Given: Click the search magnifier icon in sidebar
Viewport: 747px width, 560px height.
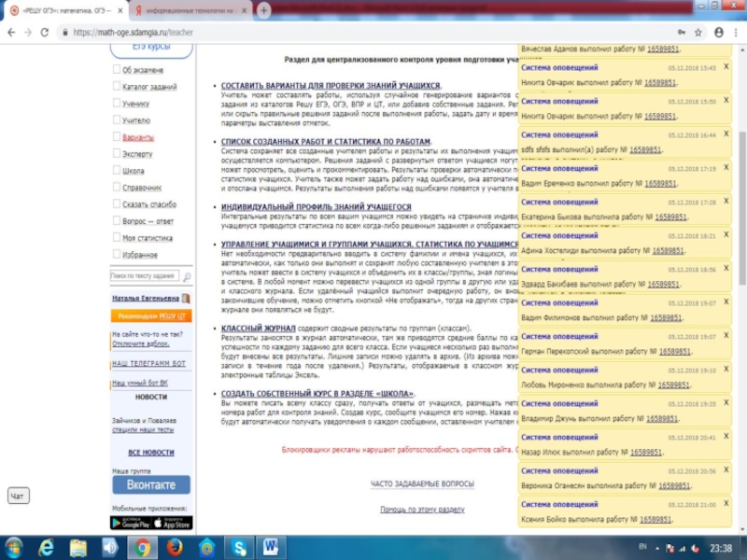Looking at the screenshot, I should [x=187, y=276].
